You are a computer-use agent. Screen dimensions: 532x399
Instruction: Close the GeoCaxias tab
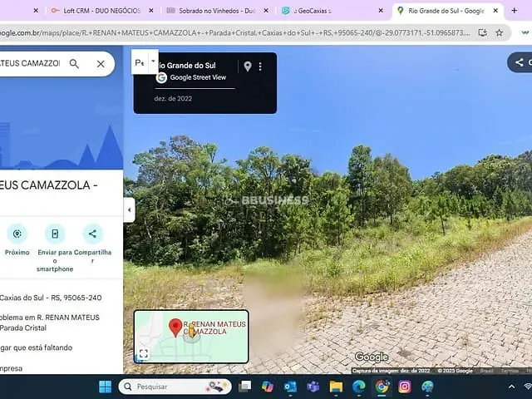click(381, 11)
